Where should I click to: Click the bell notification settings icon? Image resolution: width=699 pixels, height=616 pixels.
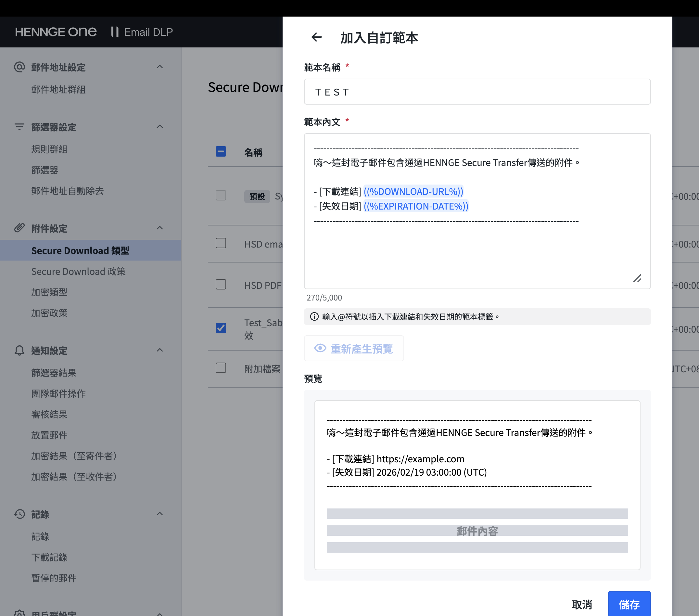pos(19,350)
